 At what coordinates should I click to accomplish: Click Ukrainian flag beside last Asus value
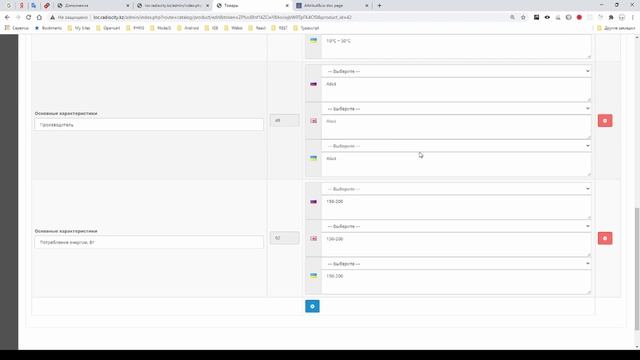[x=313, y=158]
